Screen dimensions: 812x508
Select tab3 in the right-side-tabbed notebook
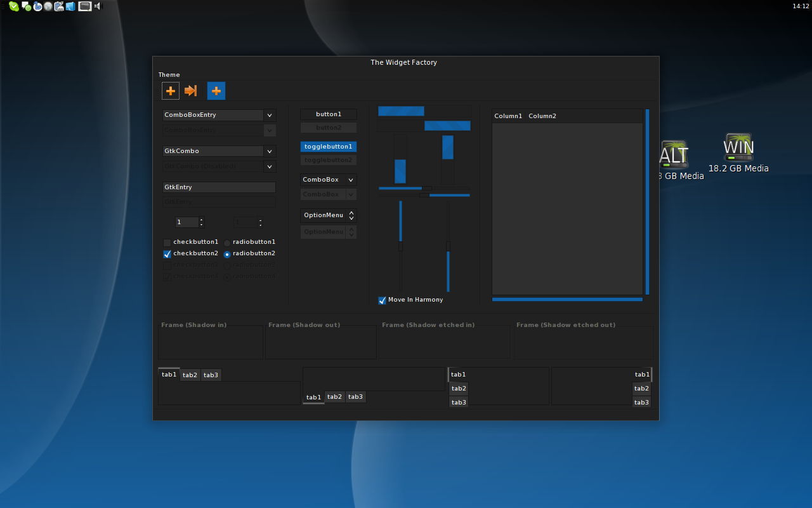tap(641, 403)
